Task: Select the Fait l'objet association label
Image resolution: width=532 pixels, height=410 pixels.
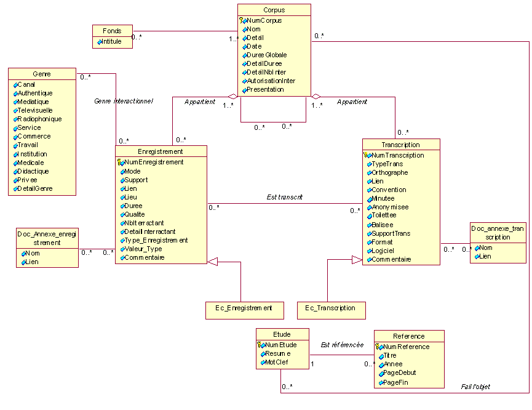Action: tap(475, 387)
